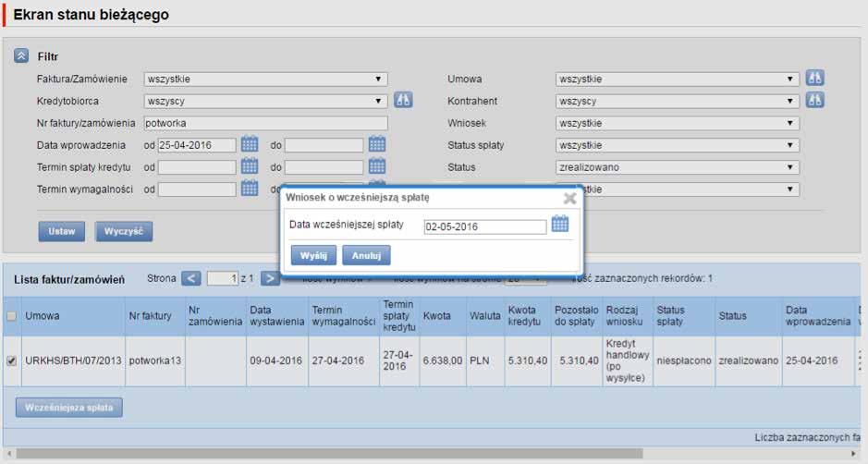Click the horizontal scrollbar thumb
This screenshot has height=464, width=868.
coord(329,454)
